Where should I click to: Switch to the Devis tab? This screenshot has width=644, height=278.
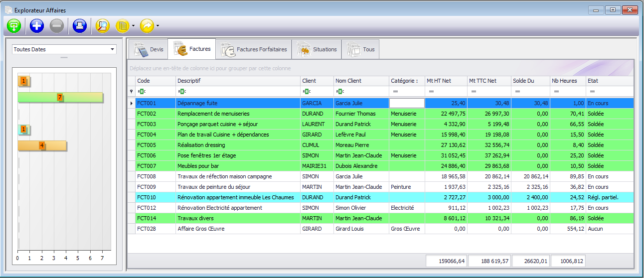[148, 49]
